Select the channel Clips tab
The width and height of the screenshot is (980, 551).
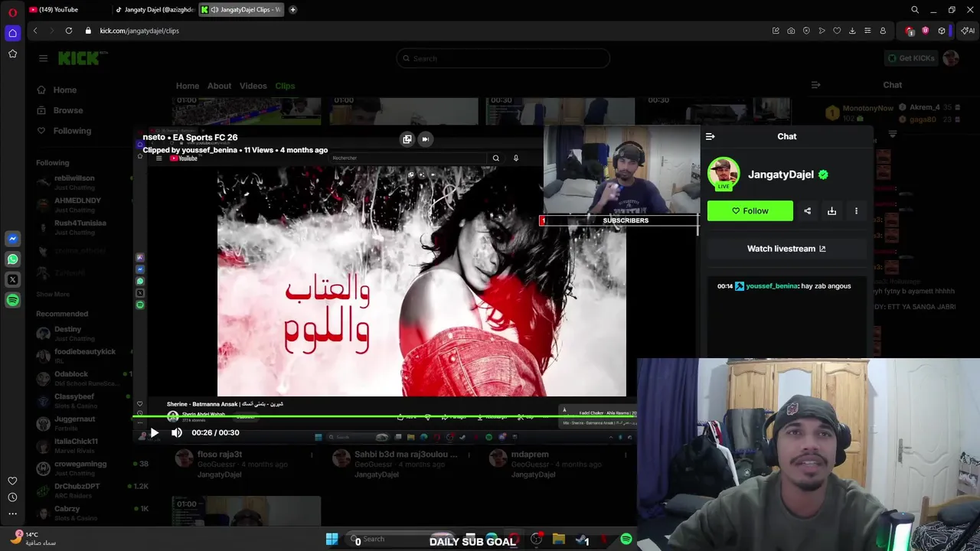tap(285, 86)
